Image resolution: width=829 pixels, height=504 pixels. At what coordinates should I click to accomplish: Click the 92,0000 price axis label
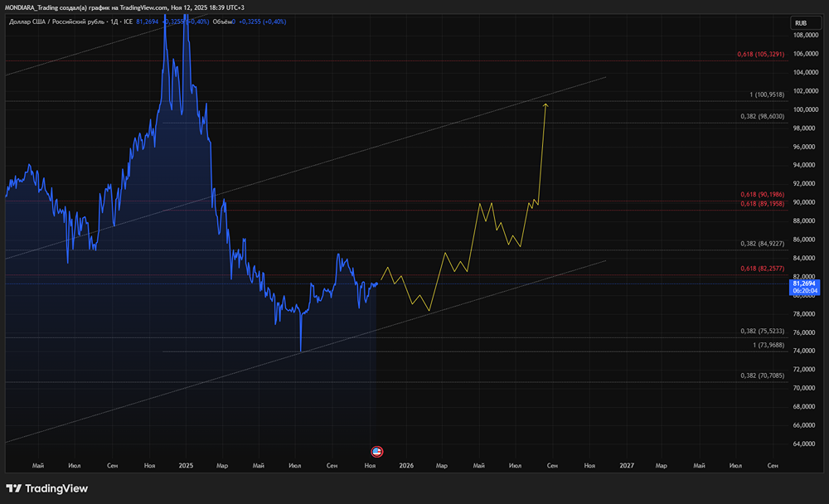point(806,183)
